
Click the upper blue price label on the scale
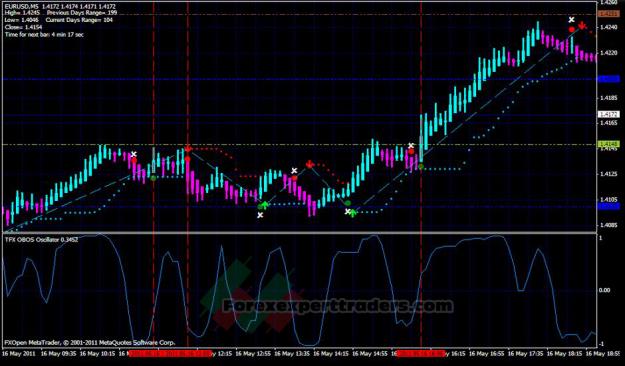pyautogui.click(x=609, y=79)
